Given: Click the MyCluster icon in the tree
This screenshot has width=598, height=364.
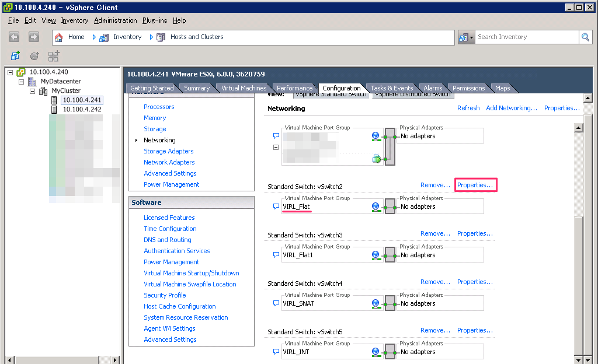Looking at the screenshot, I should pyautogui.click(x=43, y=91).
